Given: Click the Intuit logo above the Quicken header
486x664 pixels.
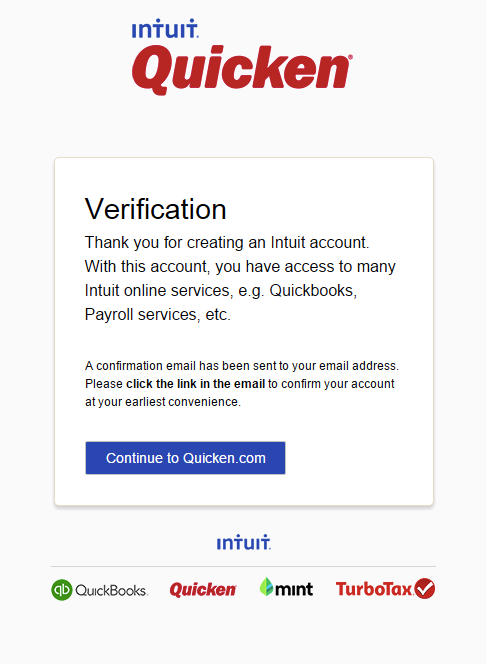Looking at the screenshot, I should 165,28.
